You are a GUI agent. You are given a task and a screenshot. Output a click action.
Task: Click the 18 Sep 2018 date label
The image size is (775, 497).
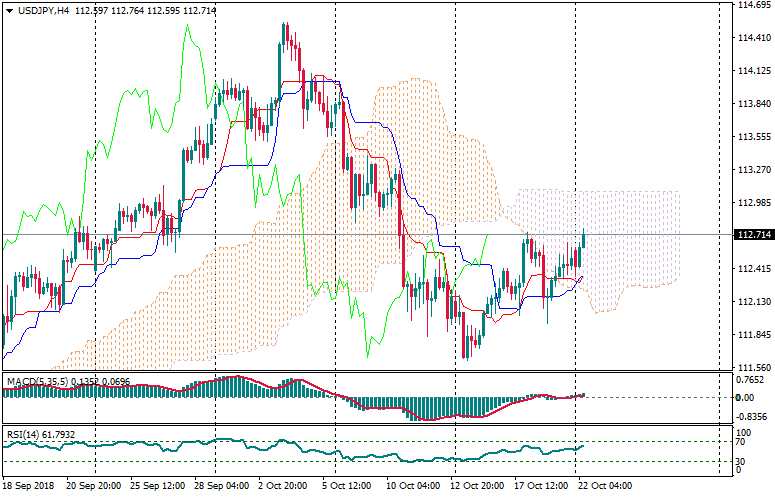(x=29, y=486)
